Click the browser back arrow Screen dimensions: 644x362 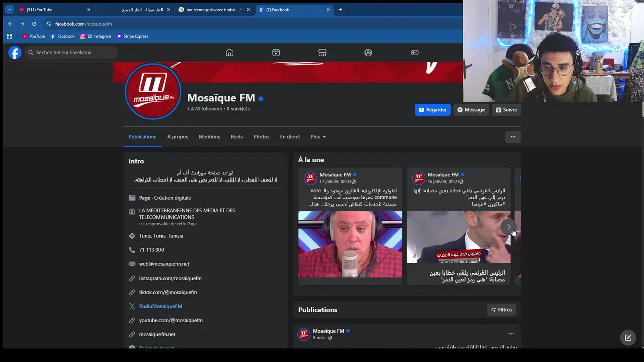pos(10,24)
